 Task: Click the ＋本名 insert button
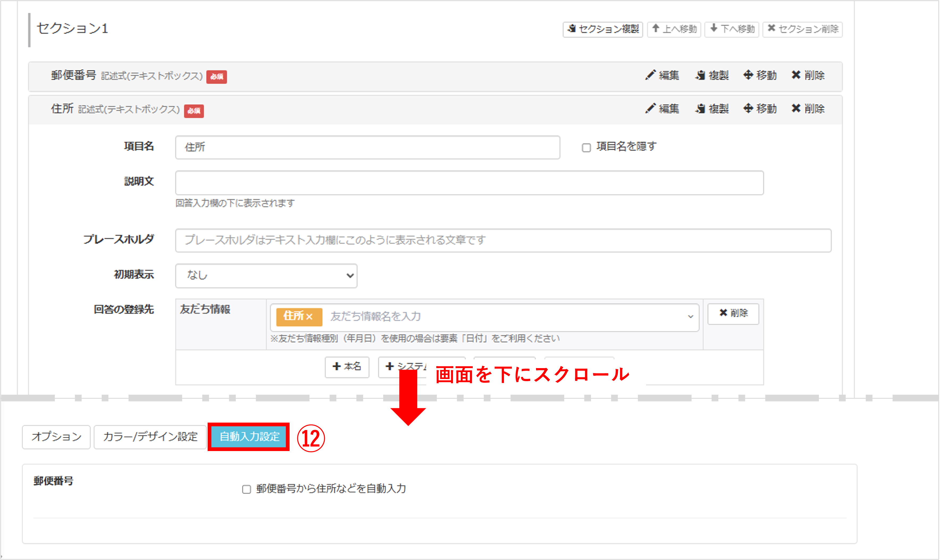346,367
